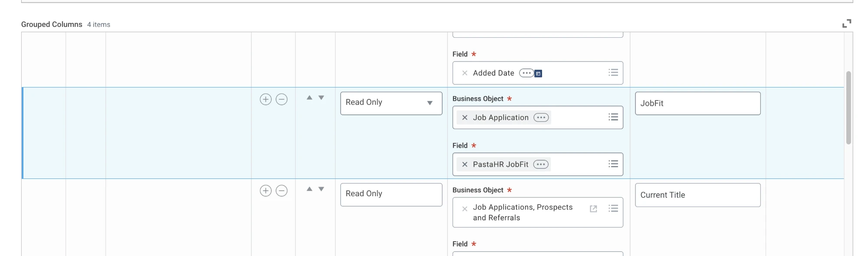Image resolution: width=868 pixels, height=256 pixels.
Task: Click the Added Date chip text
Action: click(493, 73)
